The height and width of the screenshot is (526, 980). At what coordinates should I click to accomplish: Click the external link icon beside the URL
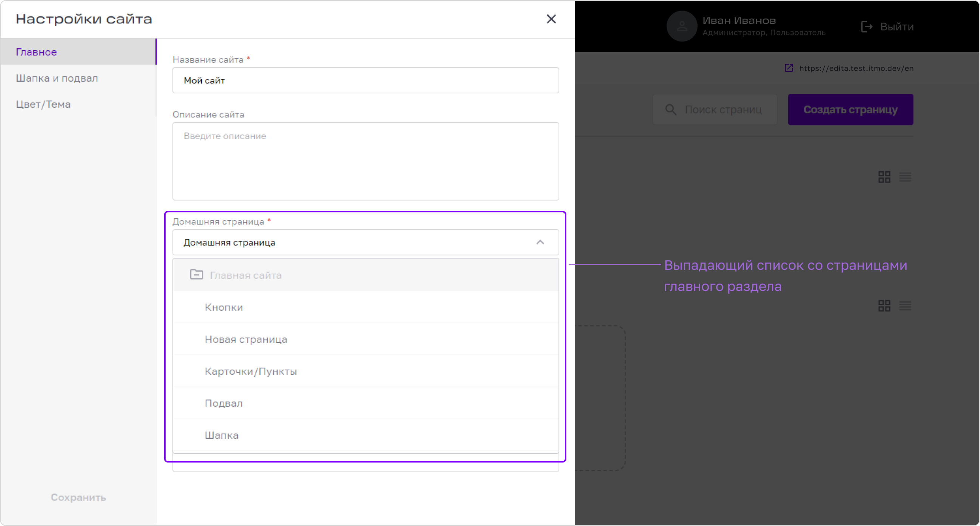pos(789,68)
